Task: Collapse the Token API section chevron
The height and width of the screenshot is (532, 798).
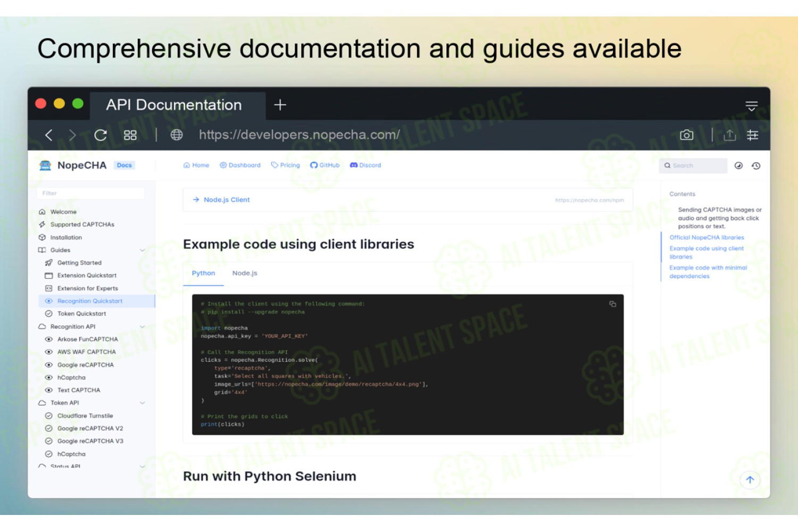Action: click(x=142, y=403)
